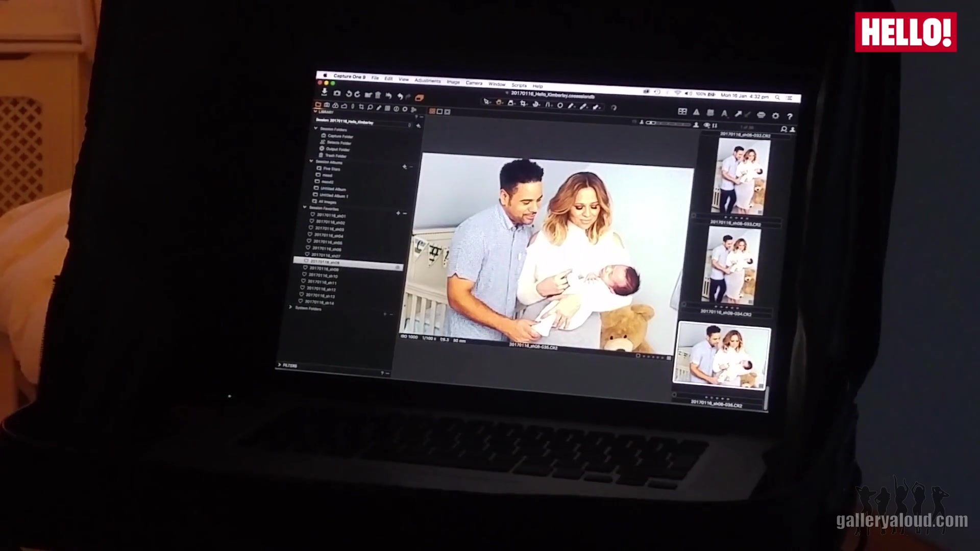Viewport: 980px width, 551px height.
Task: Open the Exposure tool tab icon
Action: 344,106
